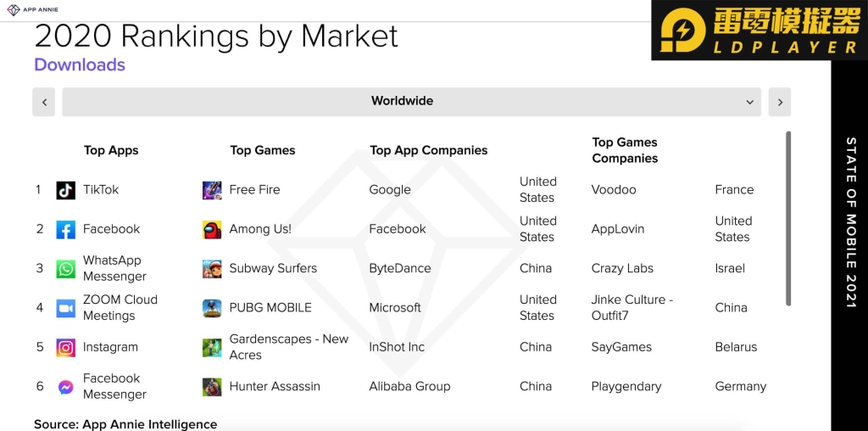Click the Gardenscapes game icon
The height and width of the screenshot is (431, 868).
pyautogui.click(x=212, y=347)
